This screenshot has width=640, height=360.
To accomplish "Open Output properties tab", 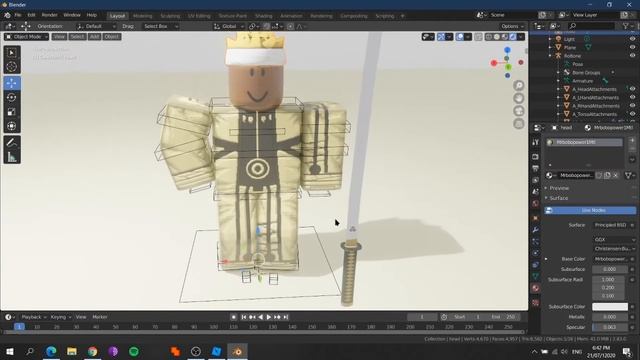I will 536,168.
